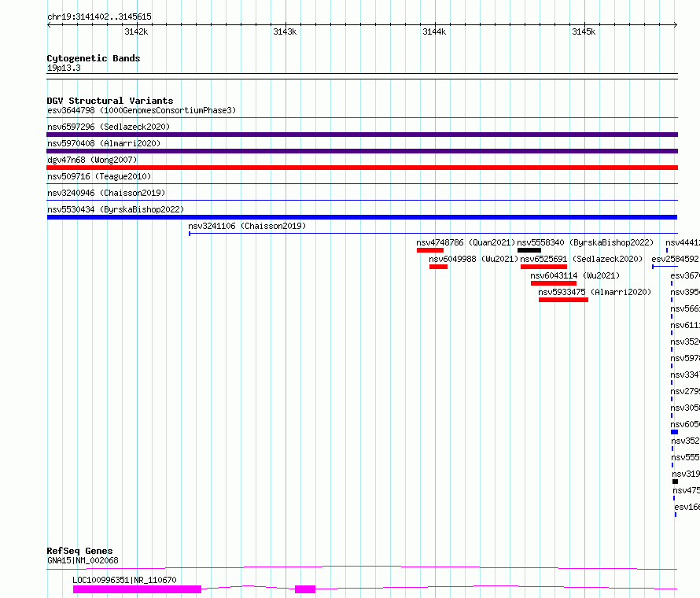This screenshot has width=700, height=598.
Task: Click the GNA15|NM_002068 gene label
Action: coord(83,560)
